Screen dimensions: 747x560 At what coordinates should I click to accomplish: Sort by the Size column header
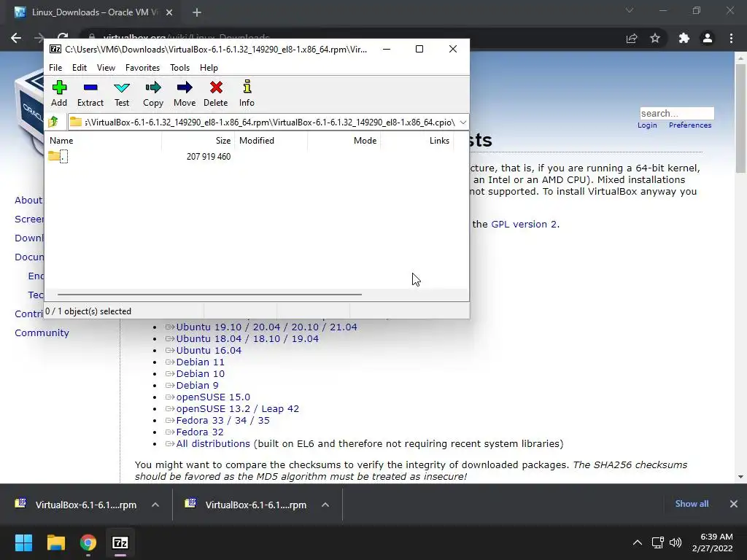(198, 141)
